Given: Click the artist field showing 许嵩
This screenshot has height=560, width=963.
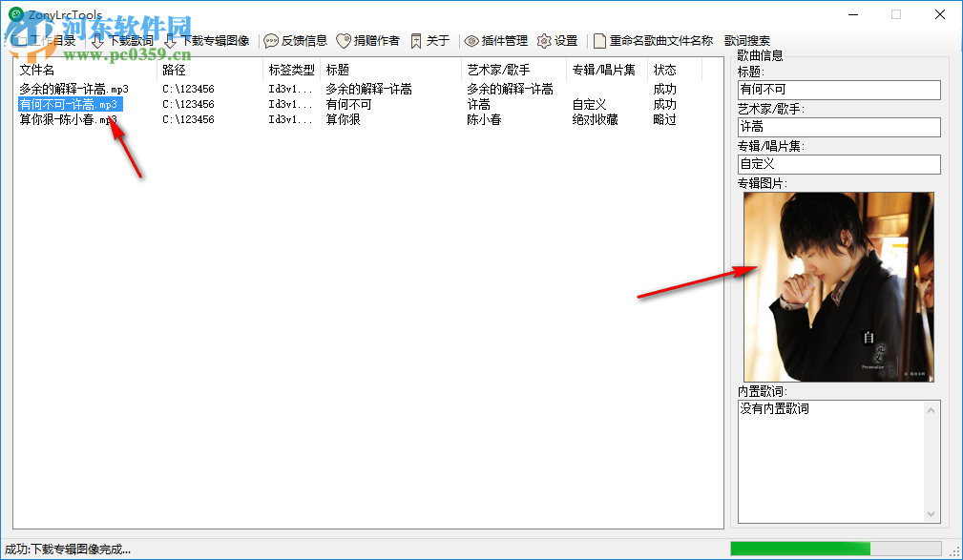Looking at the screenshot, I should [838, 127].
